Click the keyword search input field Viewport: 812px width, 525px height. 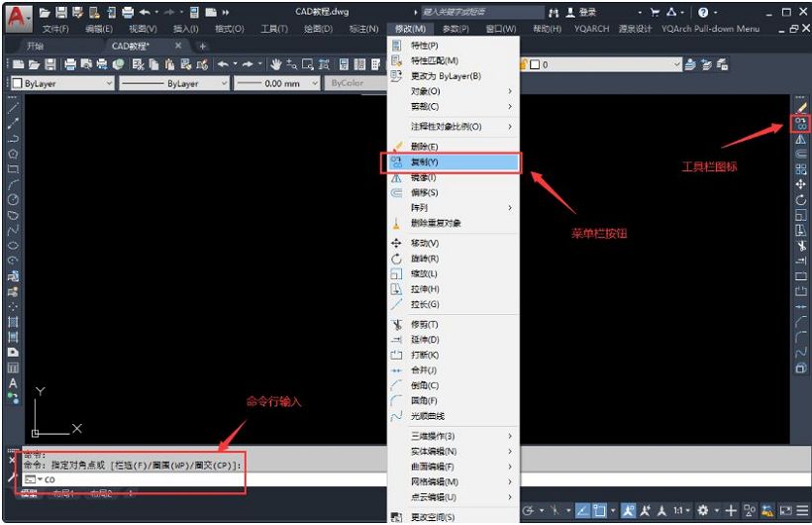tap(481, 12)
